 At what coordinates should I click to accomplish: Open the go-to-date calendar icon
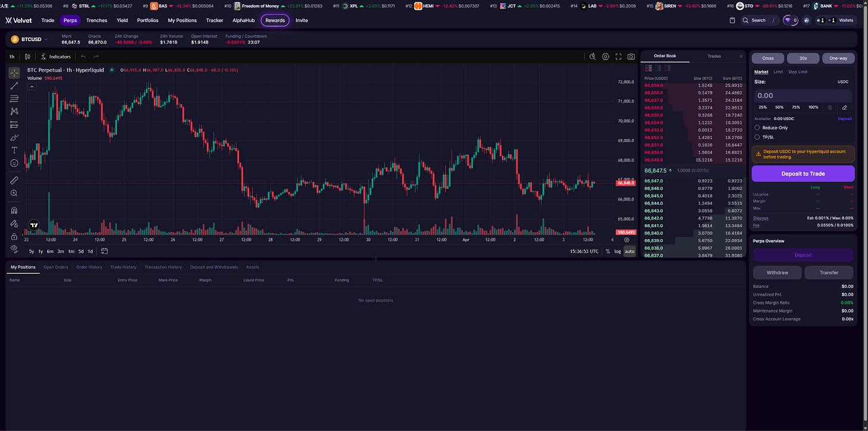104,251
